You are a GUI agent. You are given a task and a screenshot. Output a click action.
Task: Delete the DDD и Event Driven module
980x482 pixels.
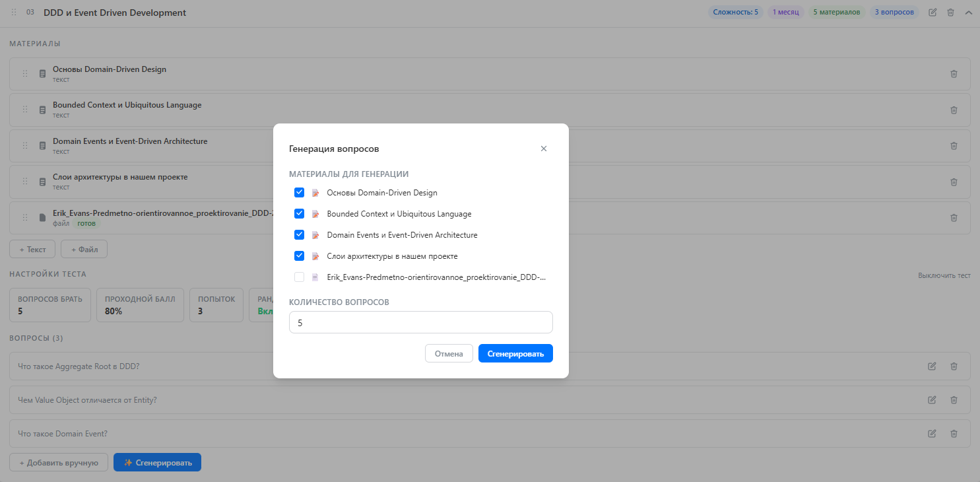(951, 13)
